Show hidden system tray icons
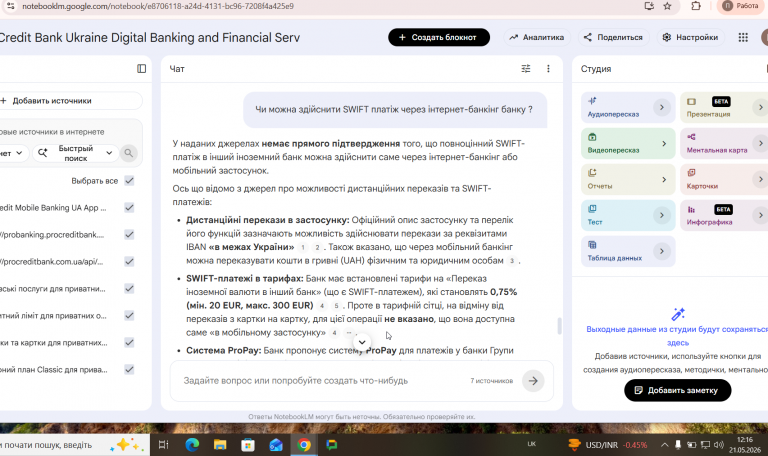 point(664,445)
